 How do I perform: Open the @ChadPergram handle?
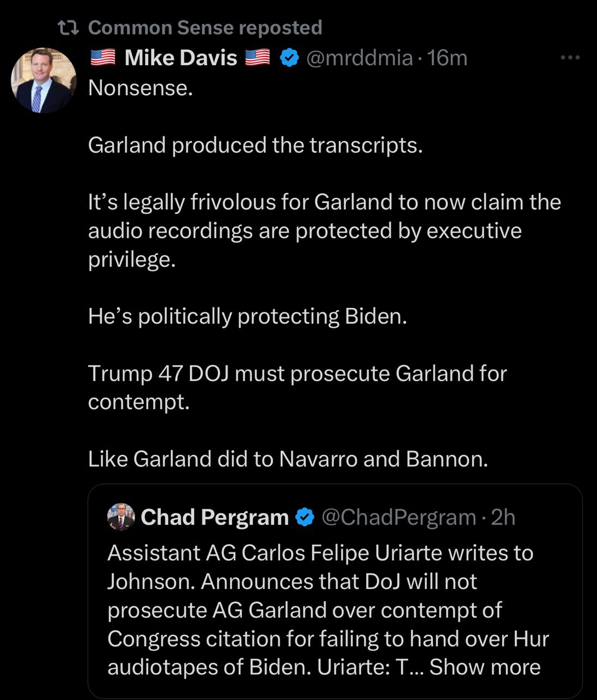coord(398,517)
